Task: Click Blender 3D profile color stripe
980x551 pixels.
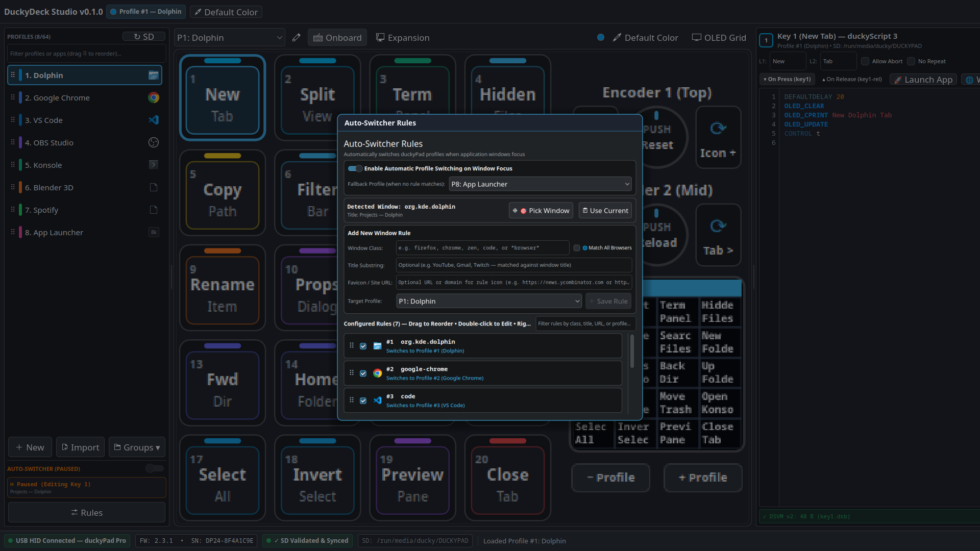Action: 20,187
